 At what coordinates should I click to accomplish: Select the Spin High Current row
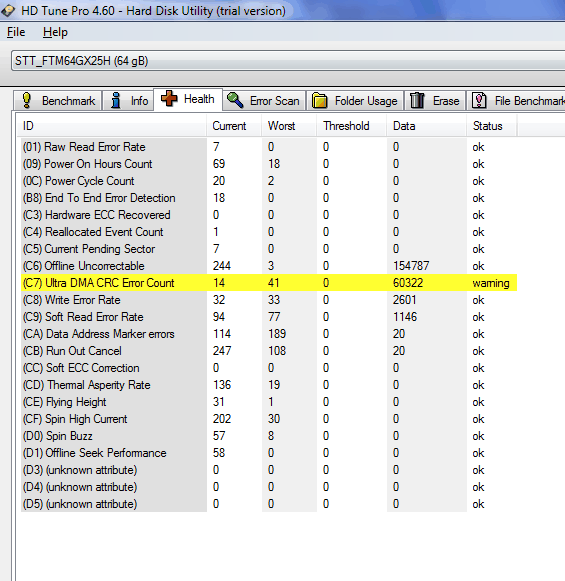(269, 419)
